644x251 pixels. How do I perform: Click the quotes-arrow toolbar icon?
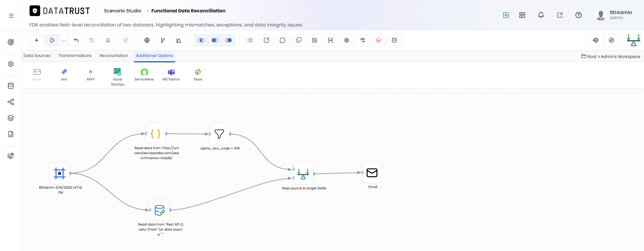[362, 40]
